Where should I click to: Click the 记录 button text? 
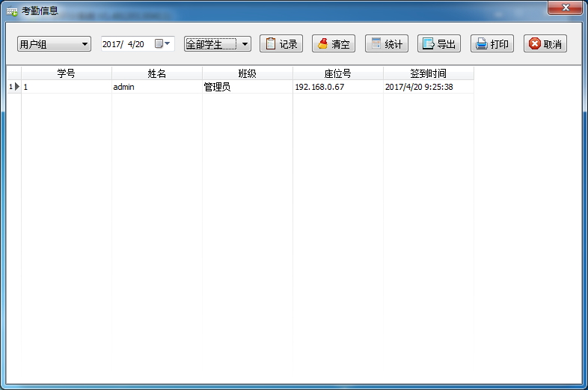[288, 44]
